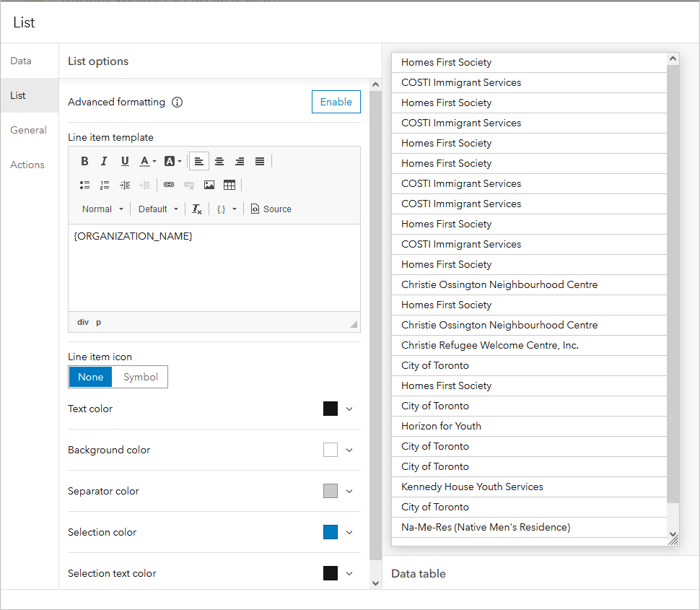Click options panel scroll down arrow
This screenshot has height=610, width=700.
click(x=375, y=583)
